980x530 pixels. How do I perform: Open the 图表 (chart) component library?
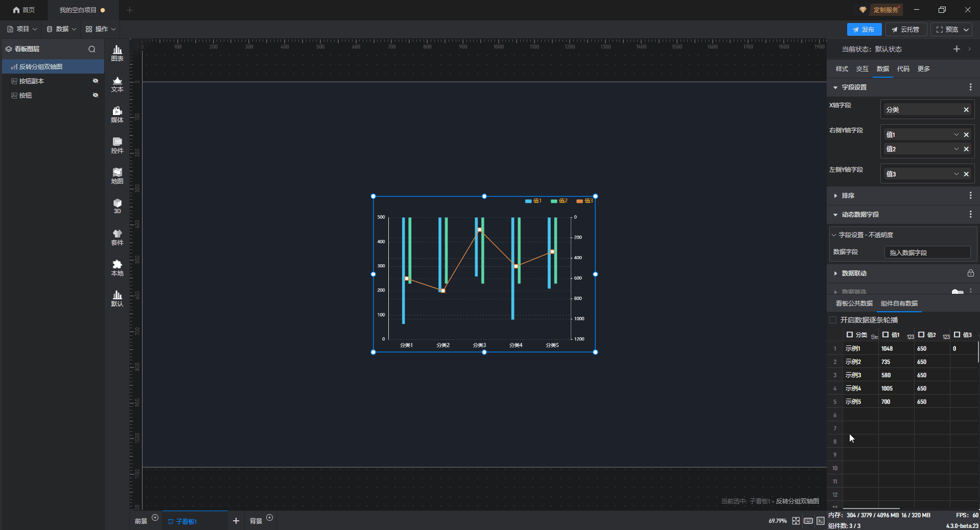tap(117, 53)
